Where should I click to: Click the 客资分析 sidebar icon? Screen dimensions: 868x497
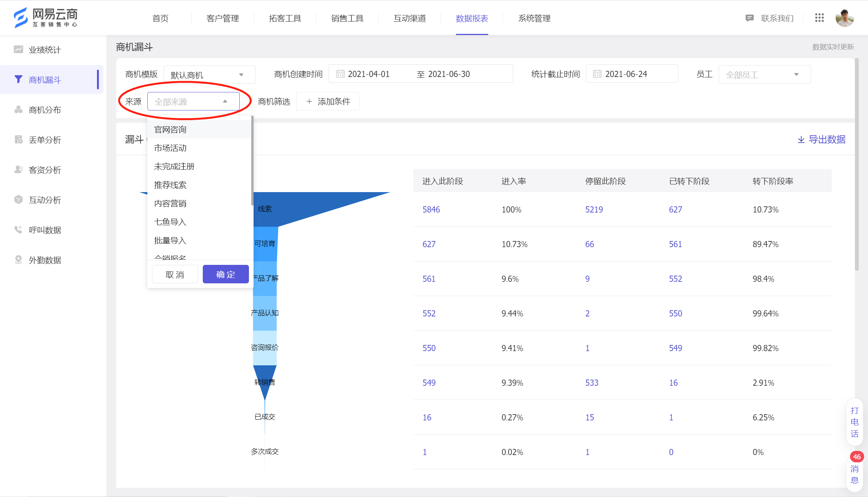point(18,169)
